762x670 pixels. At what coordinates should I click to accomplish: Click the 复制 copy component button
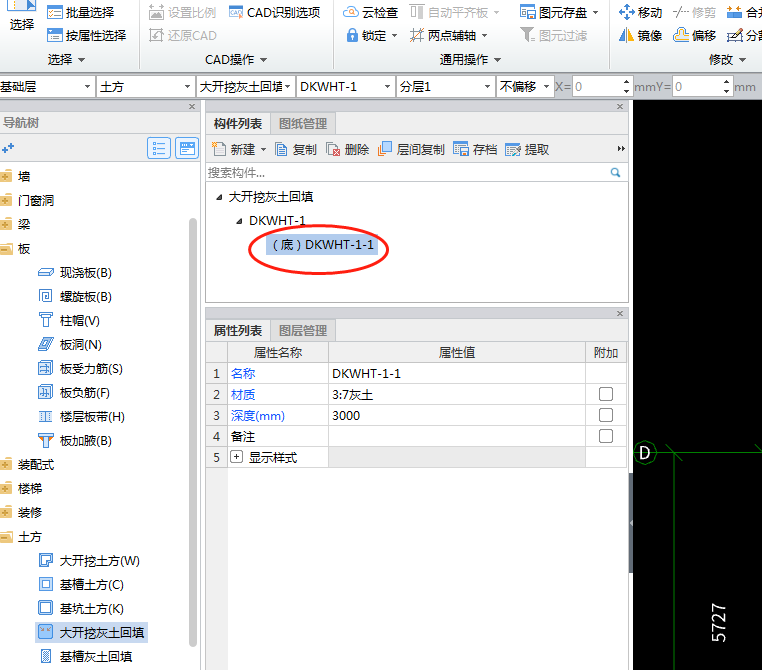tap(296, 149)
